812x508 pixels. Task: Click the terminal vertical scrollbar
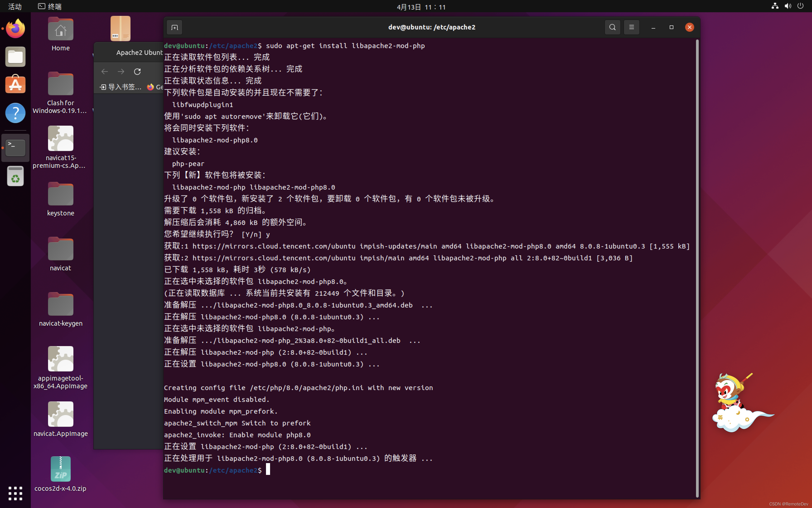point(697,268)
